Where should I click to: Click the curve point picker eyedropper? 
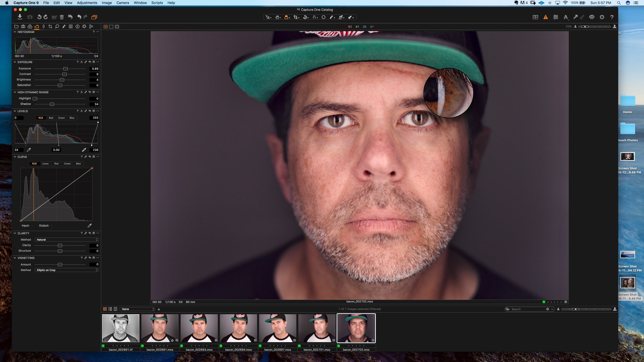[x=89, y=226]
